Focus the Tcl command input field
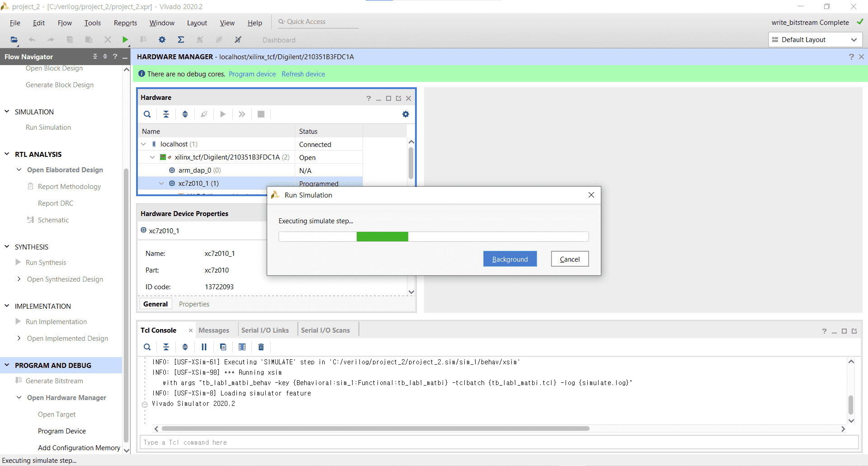This screenshot has width=868, height=466. pyautogui.click(x=499, y=442)
